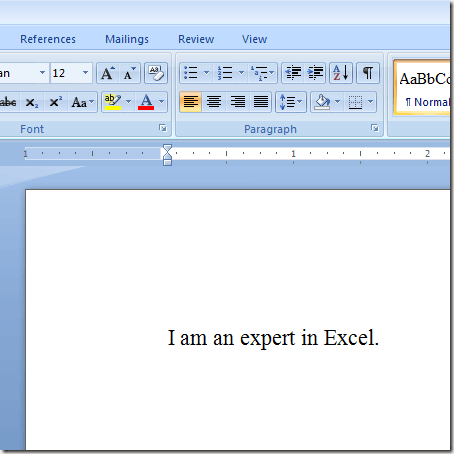Clear formatting with the eraser icon

[x=156, y=73]
